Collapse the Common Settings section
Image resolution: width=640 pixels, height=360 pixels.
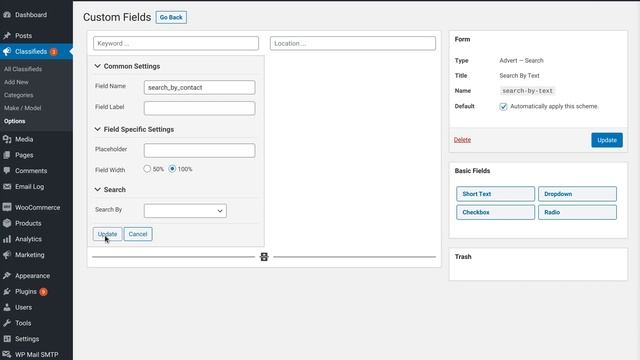pos(98,66)
